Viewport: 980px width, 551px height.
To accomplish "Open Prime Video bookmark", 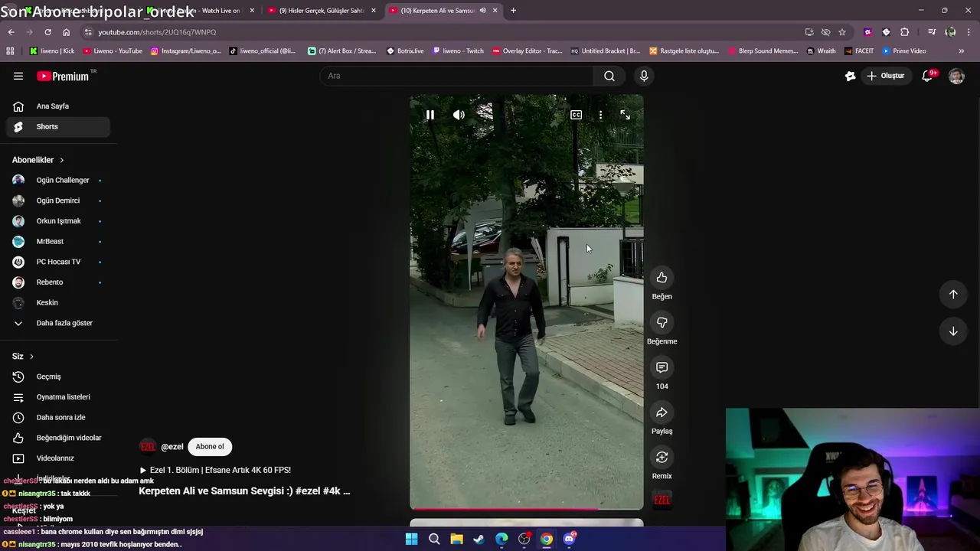I will [x=904, y=51].
